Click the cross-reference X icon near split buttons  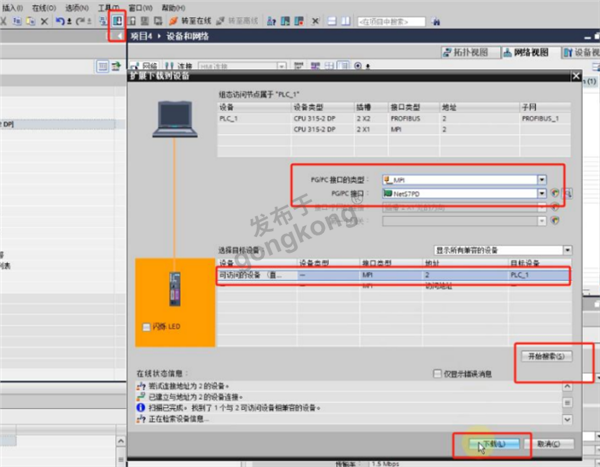click(315, 21)
